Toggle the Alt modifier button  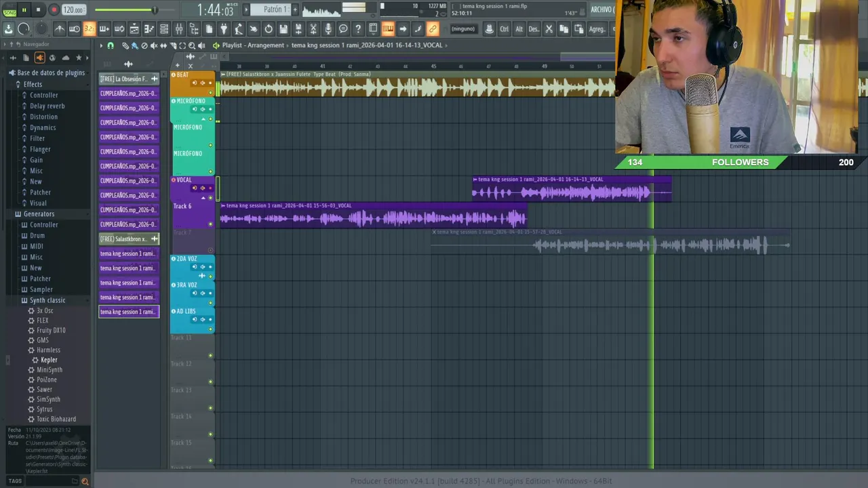519,29
